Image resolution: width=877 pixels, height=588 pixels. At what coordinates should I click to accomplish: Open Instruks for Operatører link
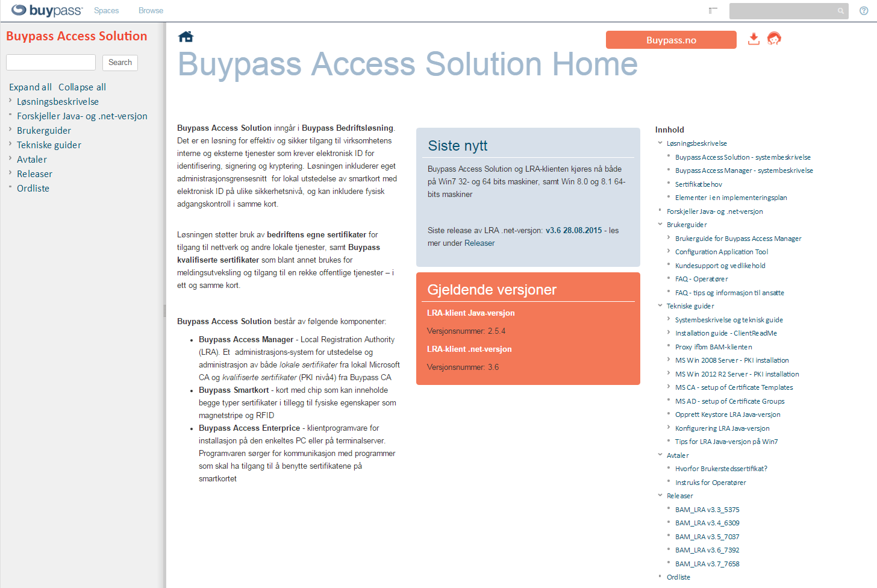click(x=711, y=483)
